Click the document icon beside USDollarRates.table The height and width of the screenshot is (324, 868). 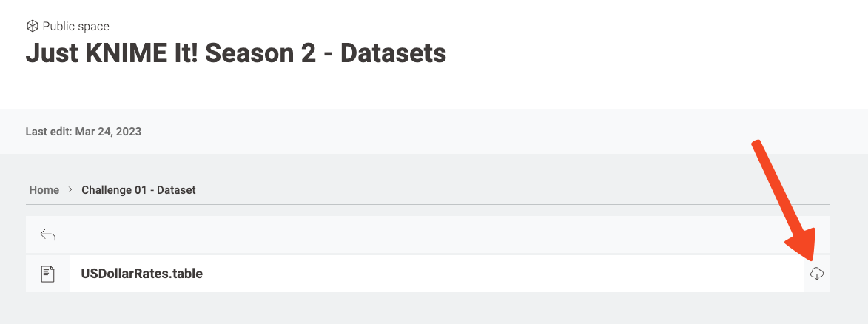point(48,274)
